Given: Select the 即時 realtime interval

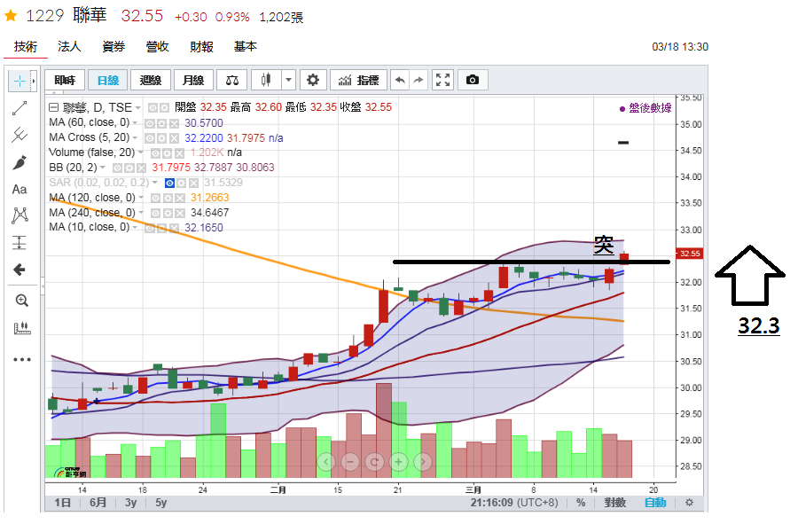Looking at the screenshot, I should (65, 80).
